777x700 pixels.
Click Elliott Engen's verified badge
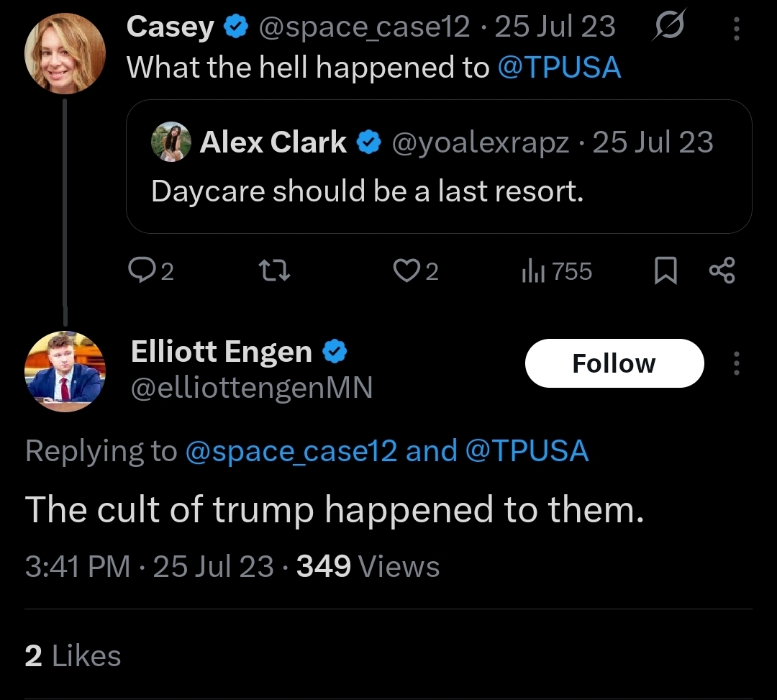click(x=334, y=352)
